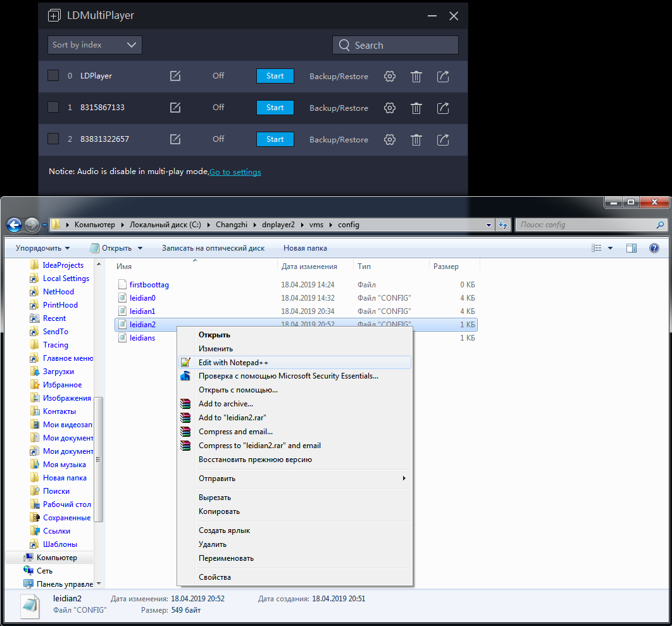672x626 pixels.
Task: Choose Переименовать in the context menu
Action: coord(295,559)
